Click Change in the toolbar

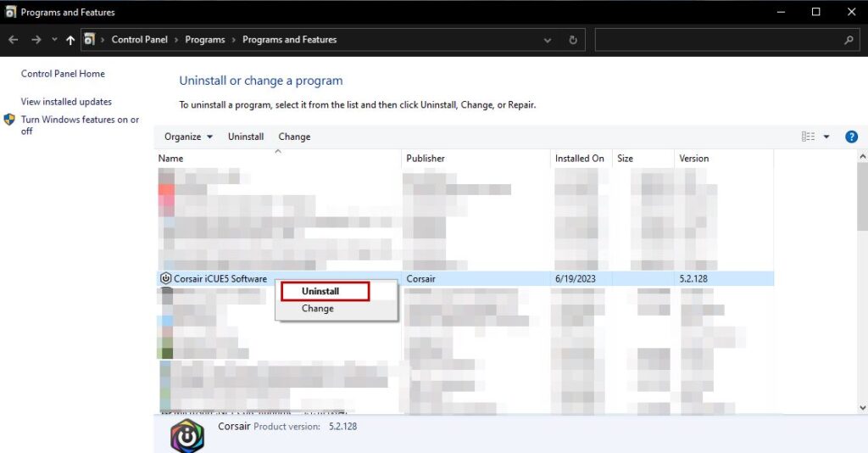coord(294,137)
